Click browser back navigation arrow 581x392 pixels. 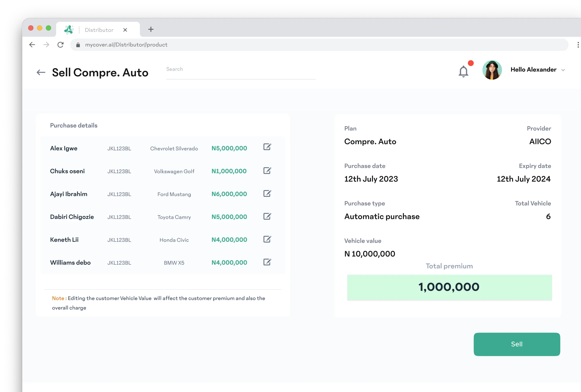click(x=32, y=45)
